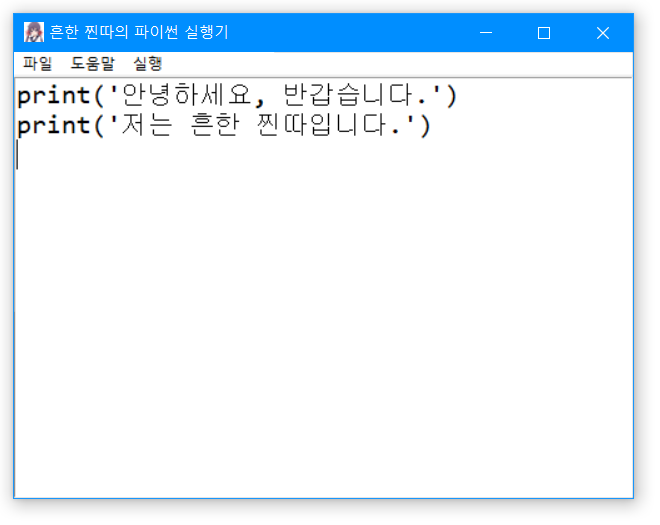660x525 pixels.
Task: Close the 파이썬 실행기 window
Action: 603,32
